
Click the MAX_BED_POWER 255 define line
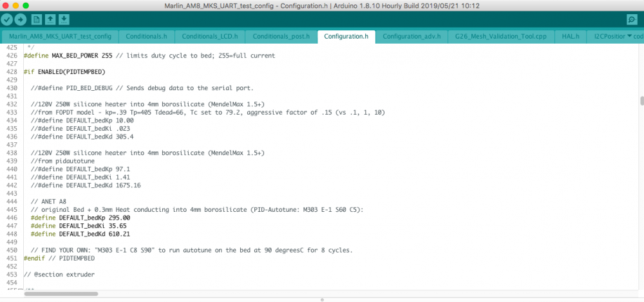[x=149, y=55]
